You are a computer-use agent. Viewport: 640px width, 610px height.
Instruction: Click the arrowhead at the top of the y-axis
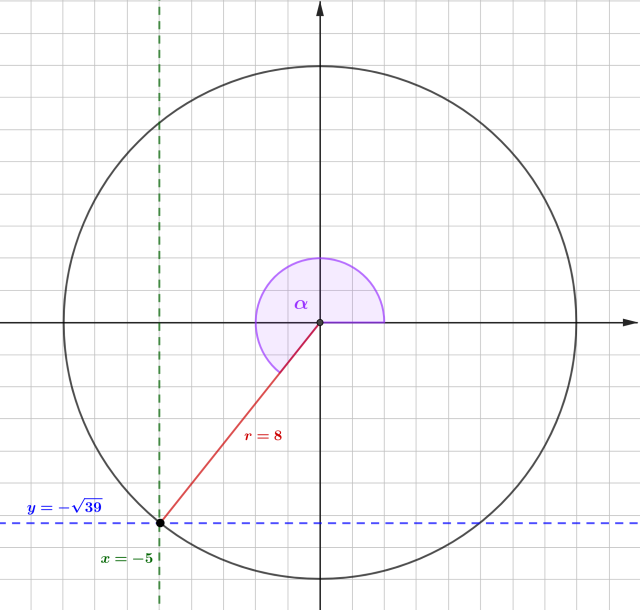(320, 9)
